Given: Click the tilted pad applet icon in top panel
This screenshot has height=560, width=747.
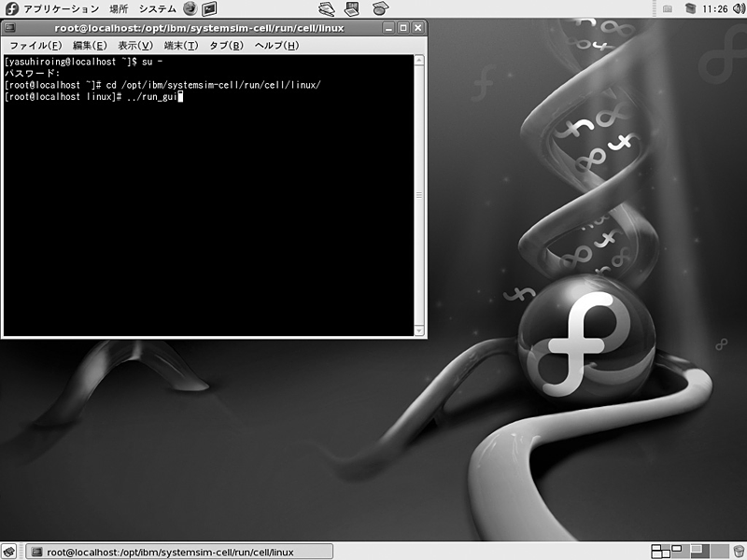Looking at the screenshot, I should (x=380, y=8).
